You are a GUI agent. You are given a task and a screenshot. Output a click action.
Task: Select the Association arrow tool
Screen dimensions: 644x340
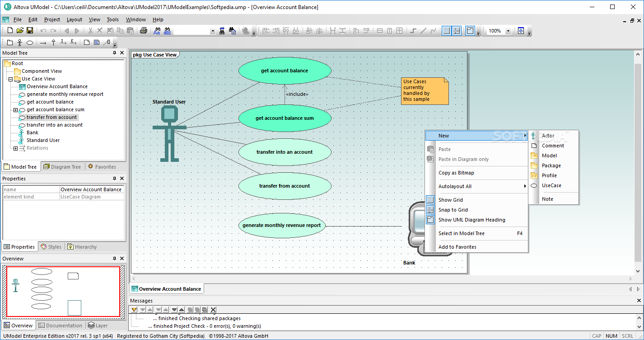[x=43, y=42]
